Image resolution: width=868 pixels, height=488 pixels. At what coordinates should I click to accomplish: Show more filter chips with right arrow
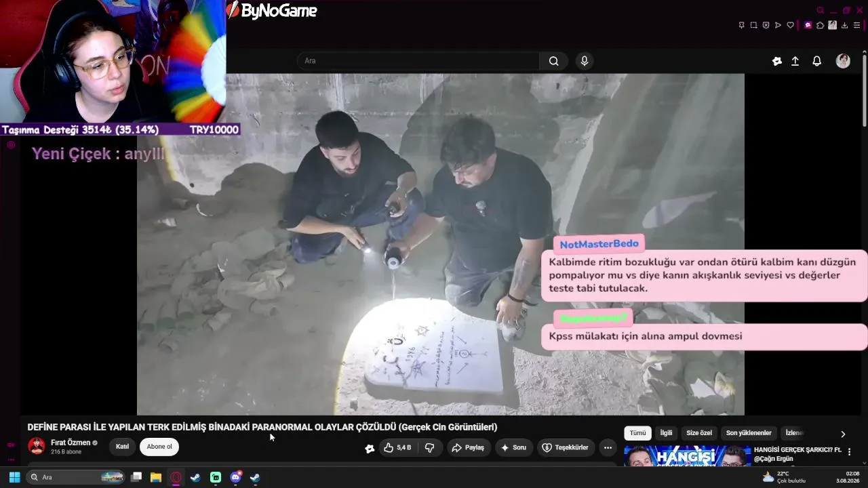(843, 434)
